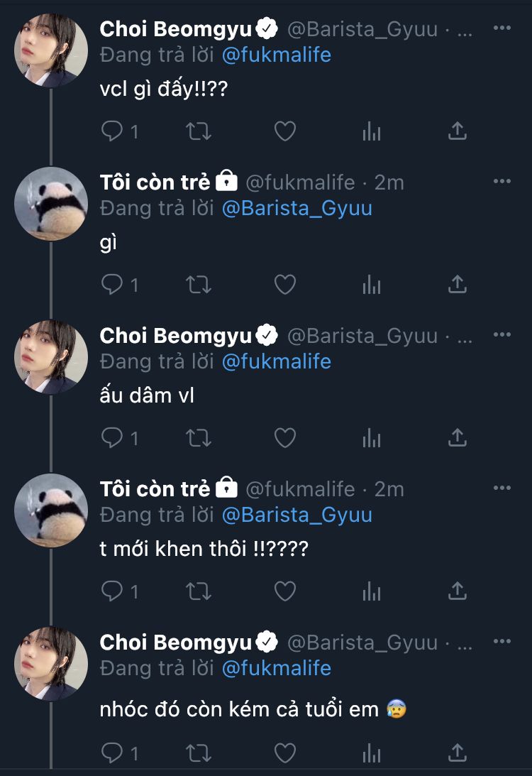Open more options on the "gì" tweet

[x=501, y=182]
